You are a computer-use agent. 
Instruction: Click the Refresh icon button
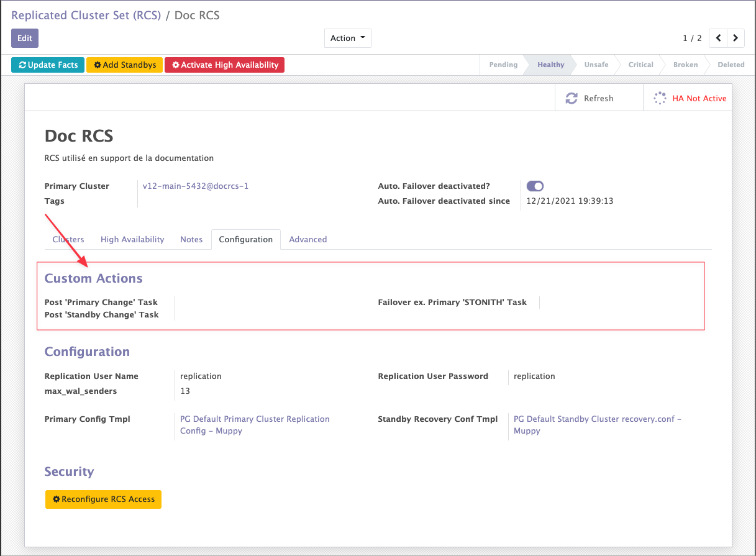click(572, 98)
